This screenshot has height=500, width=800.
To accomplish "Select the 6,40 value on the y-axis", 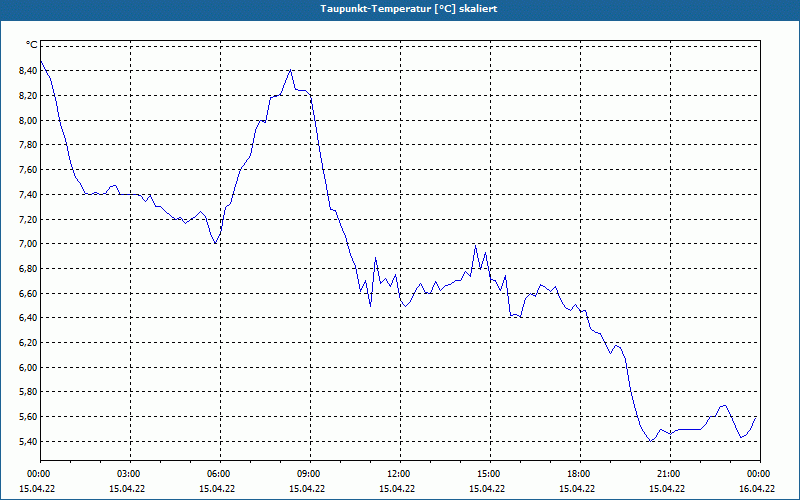I will [x=28, y=318].
